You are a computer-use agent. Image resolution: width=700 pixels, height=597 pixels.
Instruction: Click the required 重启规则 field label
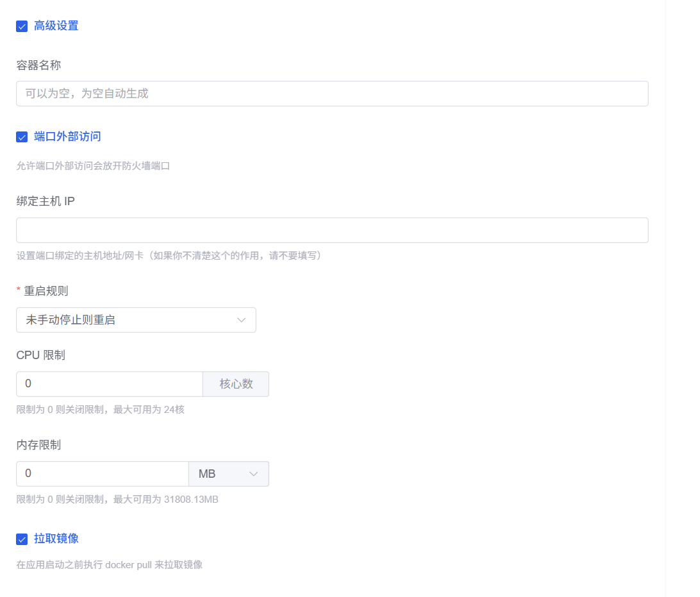click(x=46, y=290)
